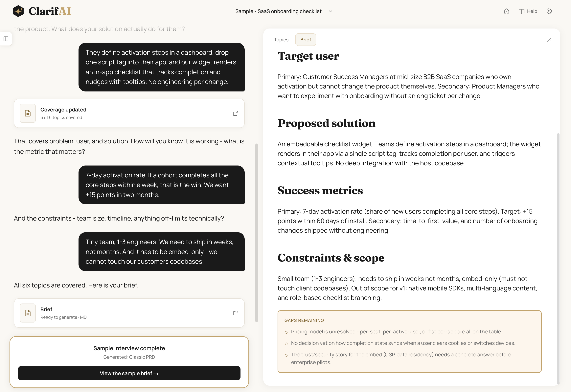Viewport: 571px width, 392px height.
Task: Click the Help link text
Action: [x=532, y=11]
